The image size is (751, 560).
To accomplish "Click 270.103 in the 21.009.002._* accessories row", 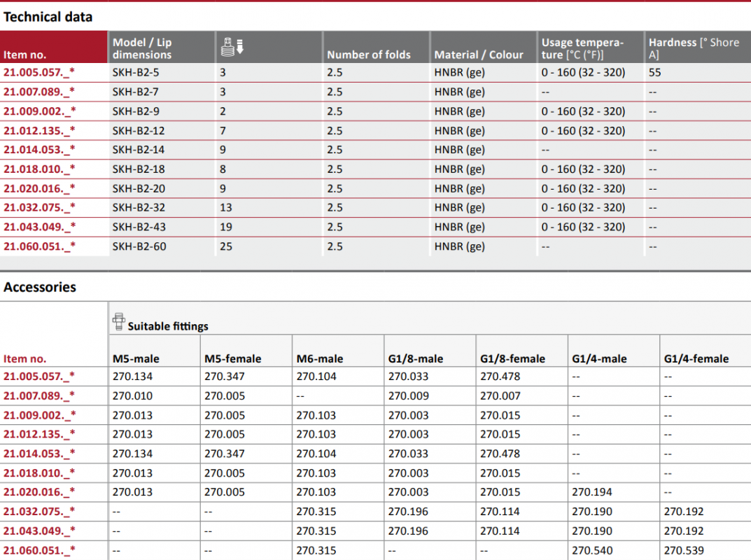I will point(316,415).
